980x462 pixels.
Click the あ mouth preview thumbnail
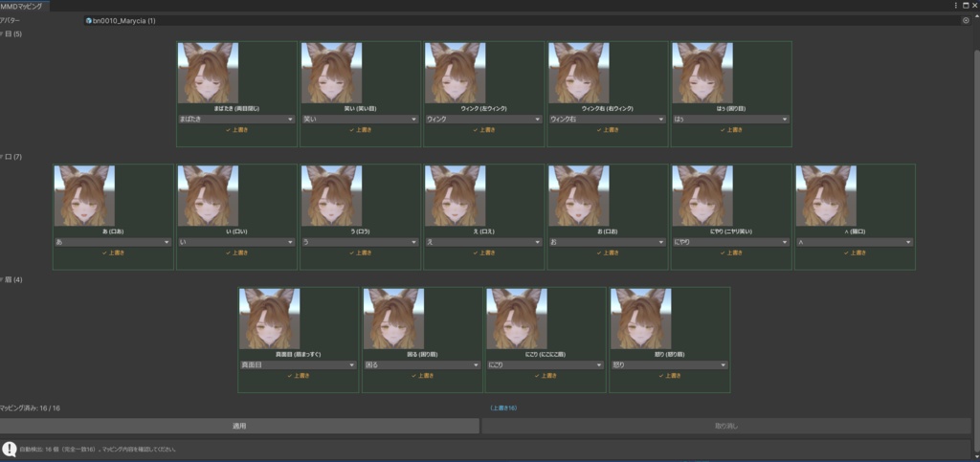click(84, 195)
